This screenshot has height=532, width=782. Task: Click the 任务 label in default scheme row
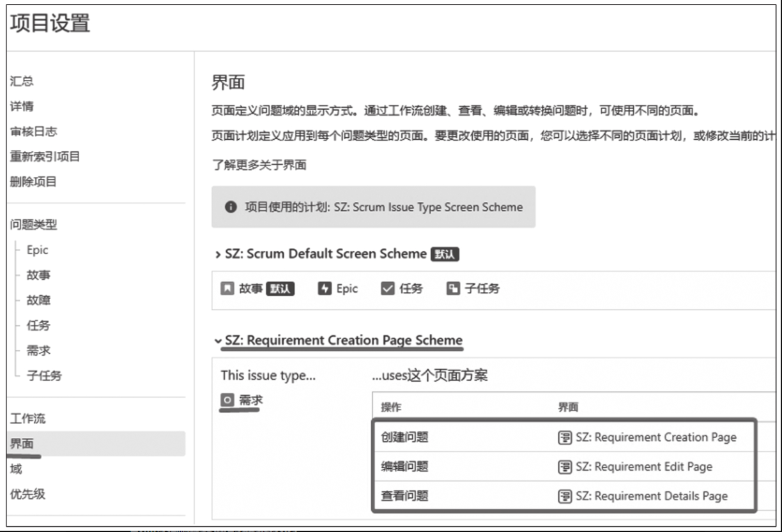point(411,289)
